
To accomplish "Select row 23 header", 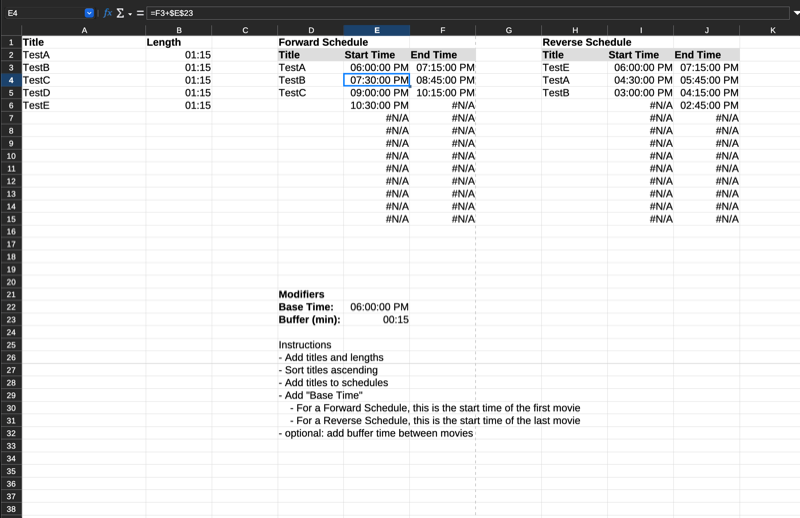I will point(11,319).
